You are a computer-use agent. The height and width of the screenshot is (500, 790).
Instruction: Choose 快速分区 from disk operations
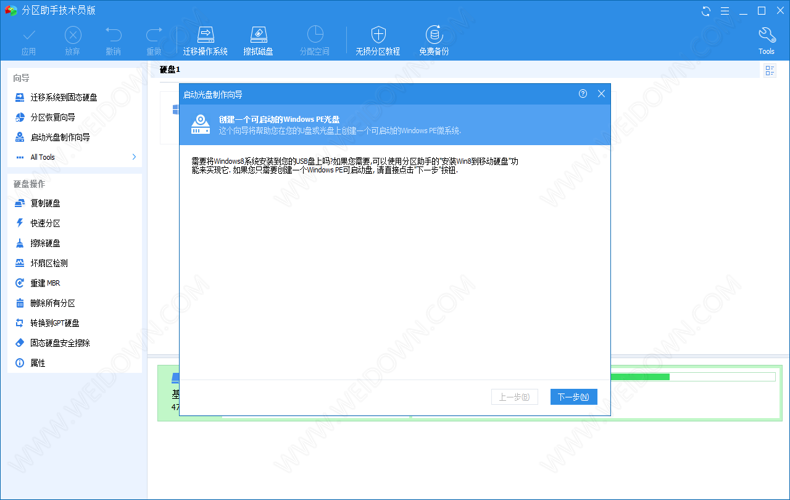45,223
